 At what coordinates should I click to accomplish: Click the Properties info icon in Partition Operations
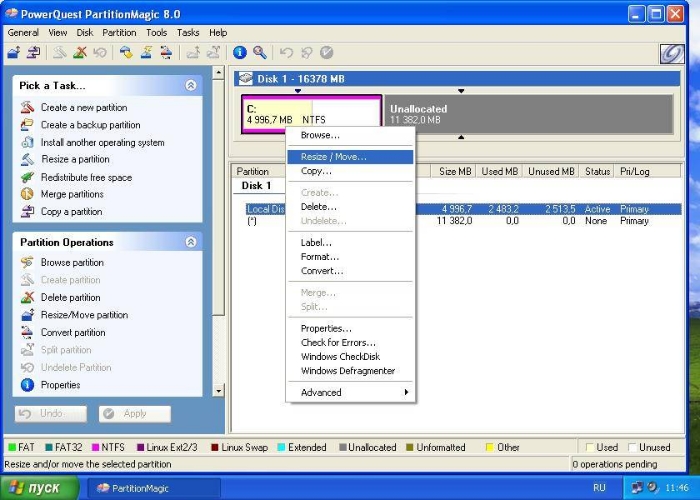(x=27, y=385)
